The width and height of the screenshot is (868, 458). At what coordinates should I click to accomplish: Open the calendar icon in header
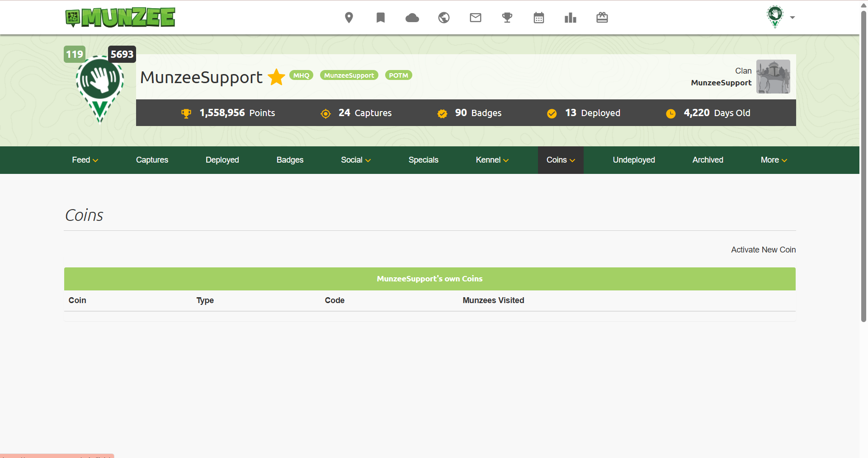[x=538, y=18]
